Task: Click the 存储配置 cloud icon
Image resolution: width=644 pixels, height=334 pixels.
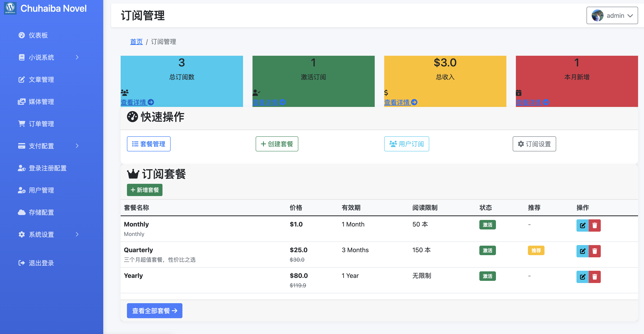Action: (x=22, y=212)
